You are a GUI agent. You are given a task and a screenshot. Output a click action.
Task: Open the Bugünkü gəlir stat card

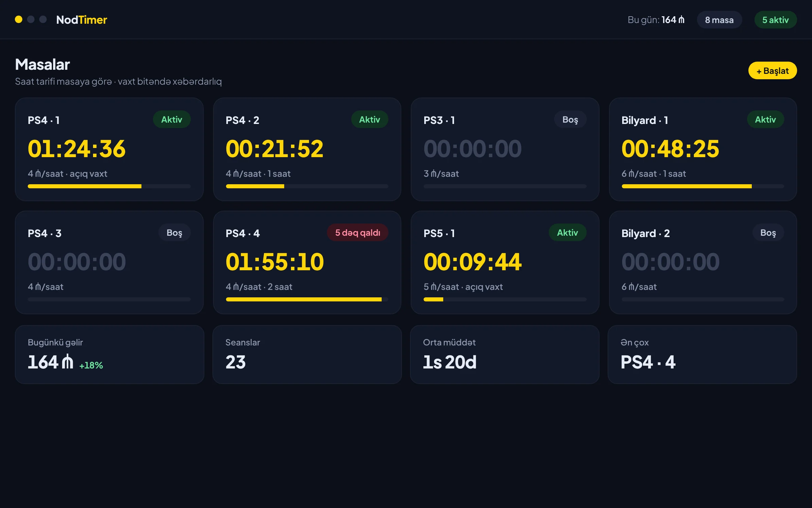point(110,355)
